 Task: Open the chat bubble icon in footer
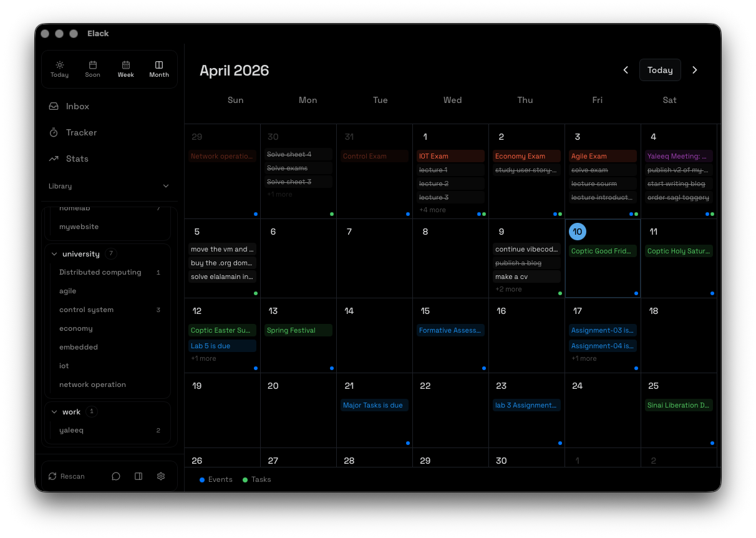click(x=116, y=476)
